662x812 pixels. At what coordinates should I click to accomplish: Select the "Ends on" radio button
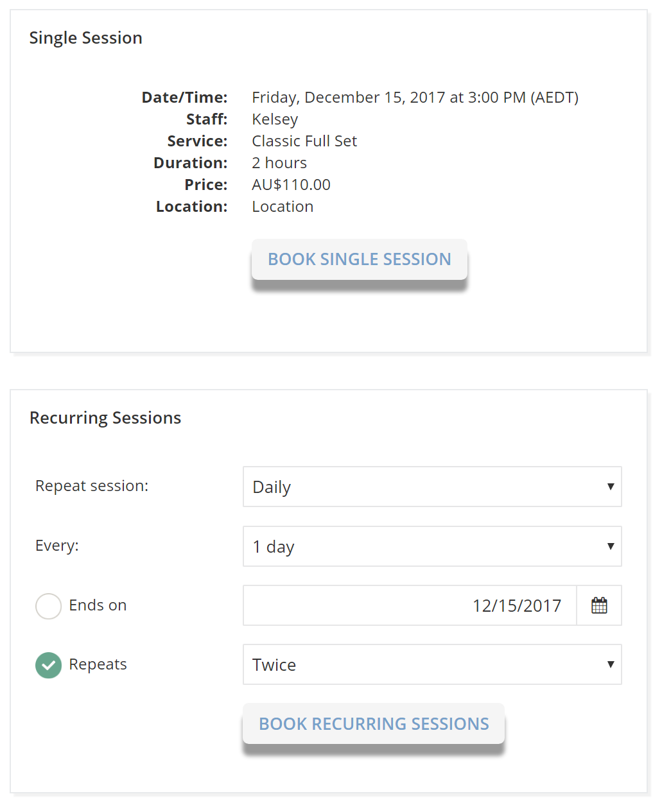click(48, 606)
